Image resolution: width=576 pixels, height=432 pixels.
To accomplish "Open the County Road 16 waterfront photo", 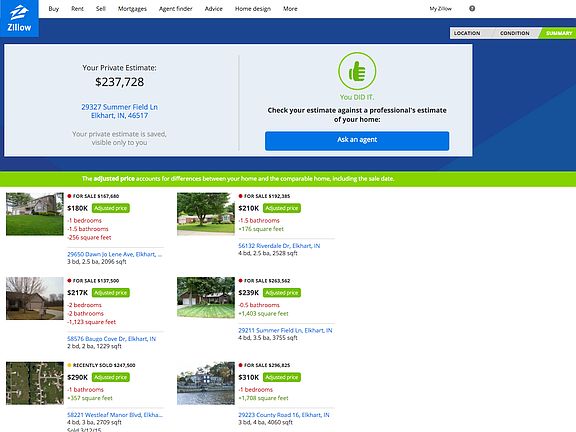I will (x=206, y=383).
